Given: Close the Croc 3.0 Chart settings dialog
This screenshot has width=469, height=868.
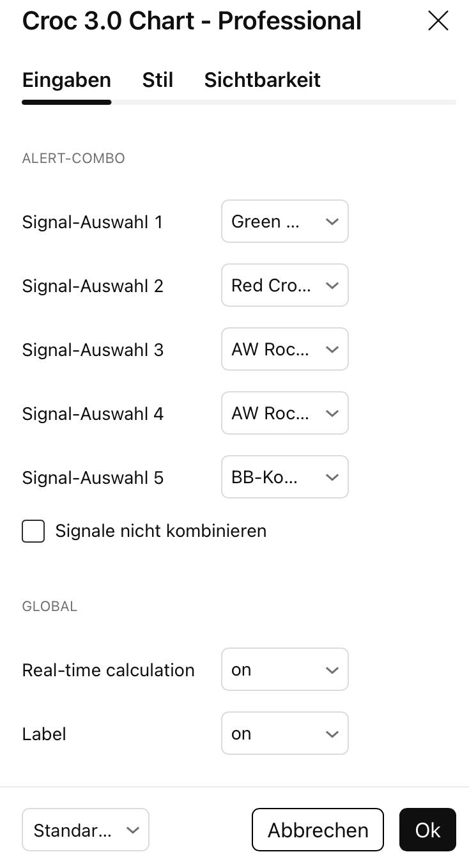Looking at the screenshot, I should [438, 21].
